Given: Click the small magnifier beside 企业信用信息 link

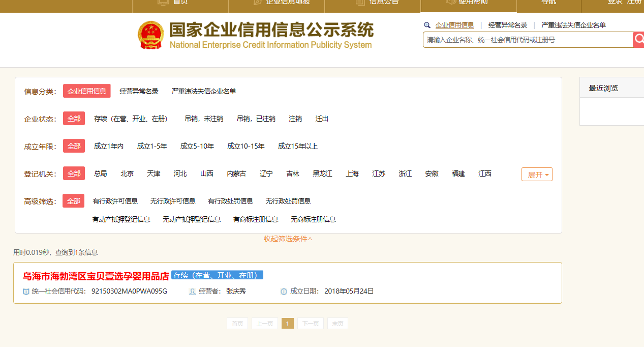Looking at the screenshot, I should tap(427, 25).
